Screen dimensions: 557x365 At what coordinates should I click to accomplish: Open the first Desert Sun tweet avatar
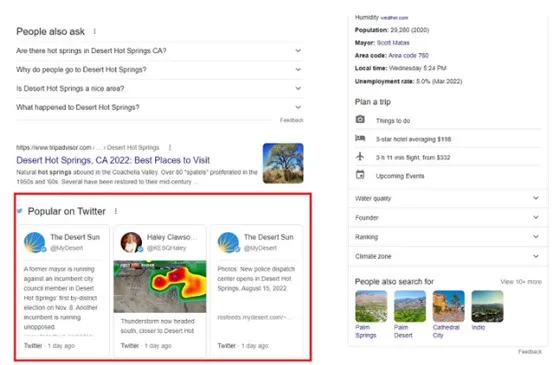click(x=35, y=242)
